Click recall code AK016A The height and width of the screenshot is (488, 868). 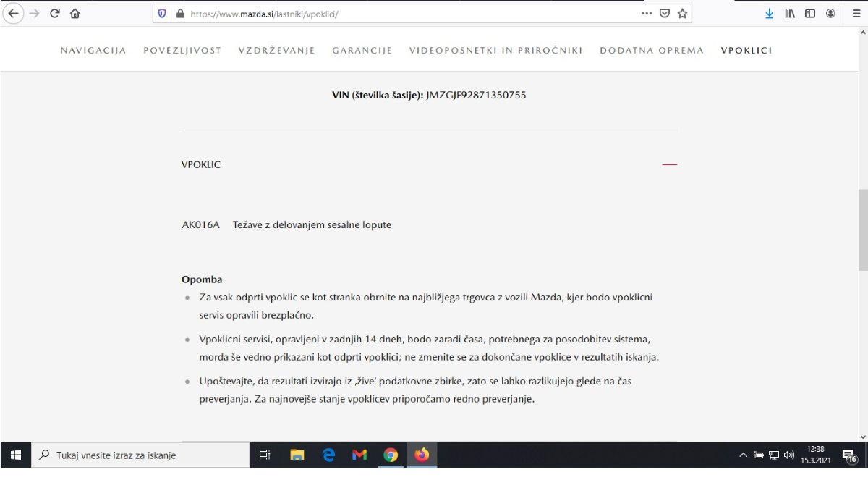pos(200,224)
